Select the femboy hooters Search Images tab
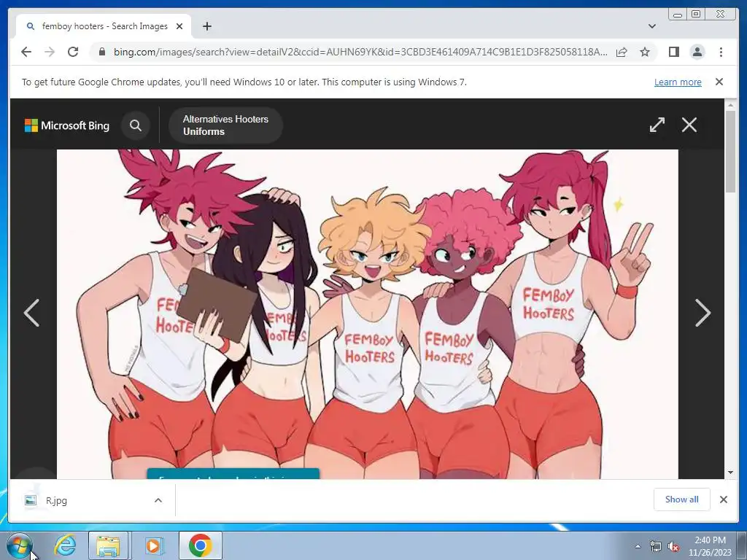 pos(104,26)
